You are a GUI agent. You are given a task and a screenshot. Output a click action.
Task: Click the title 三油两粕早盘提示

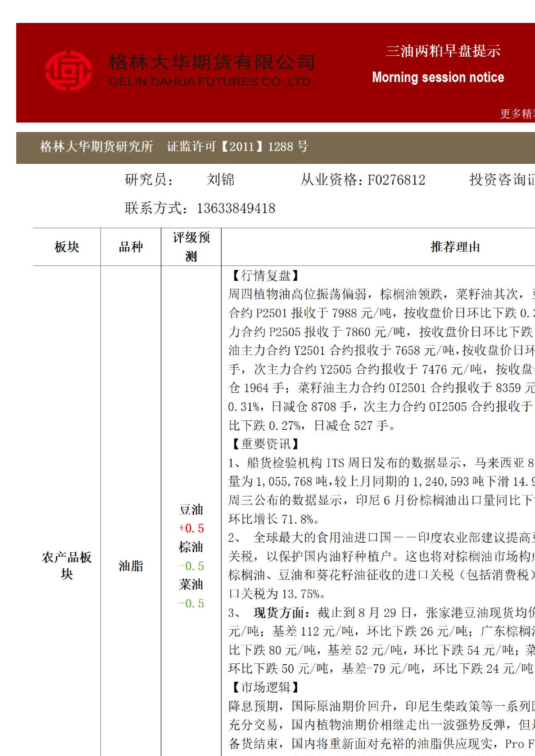tap(443, 51)
